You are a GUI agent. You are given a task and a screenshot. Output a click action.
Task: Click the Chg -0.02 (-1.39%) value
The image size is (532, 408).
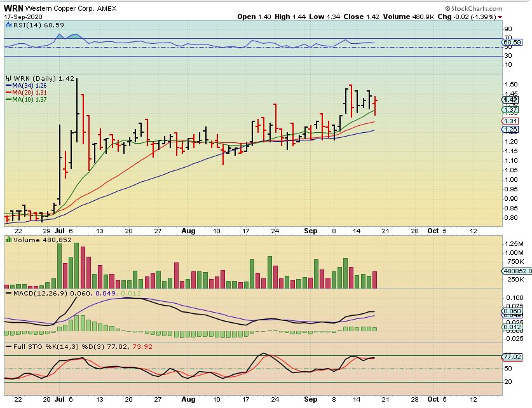(x=467, y=17)
